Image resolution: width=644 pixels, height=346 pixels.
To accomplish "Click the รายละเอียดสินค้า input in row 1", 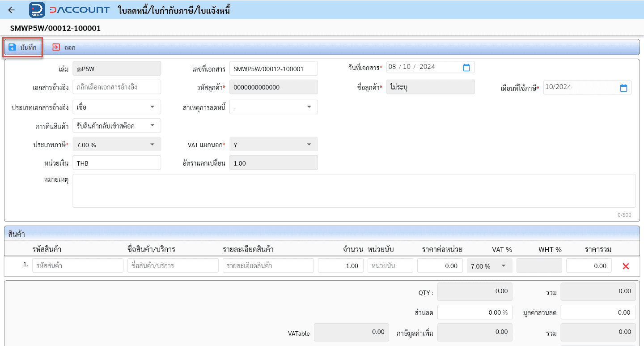I will pyautogui.click(x=268, y=265).
